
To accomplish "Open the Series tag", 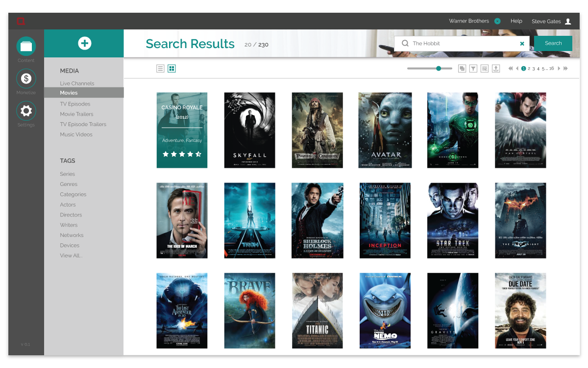I will coord(68,174).
